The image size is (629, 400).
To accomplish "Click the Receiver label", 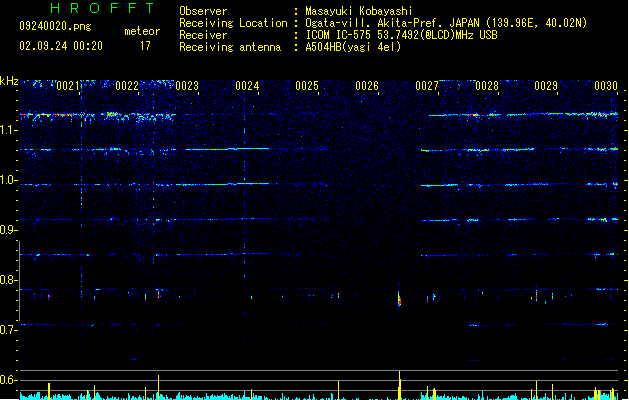I will pos(203,35).
